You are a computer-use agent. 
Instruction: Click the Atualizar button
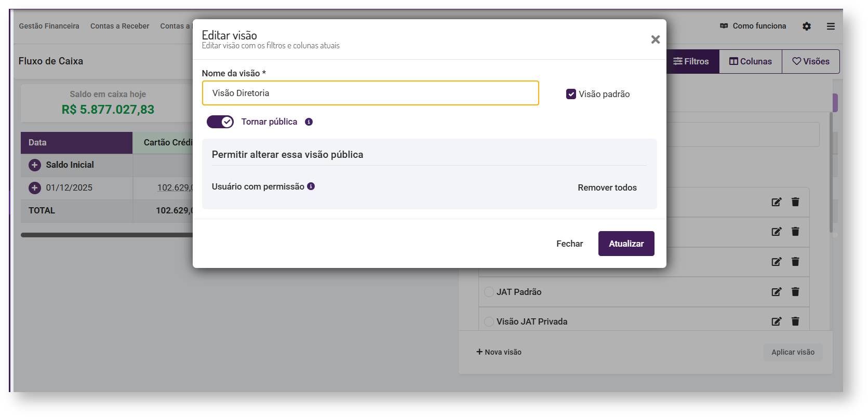(x=626, y=244)
